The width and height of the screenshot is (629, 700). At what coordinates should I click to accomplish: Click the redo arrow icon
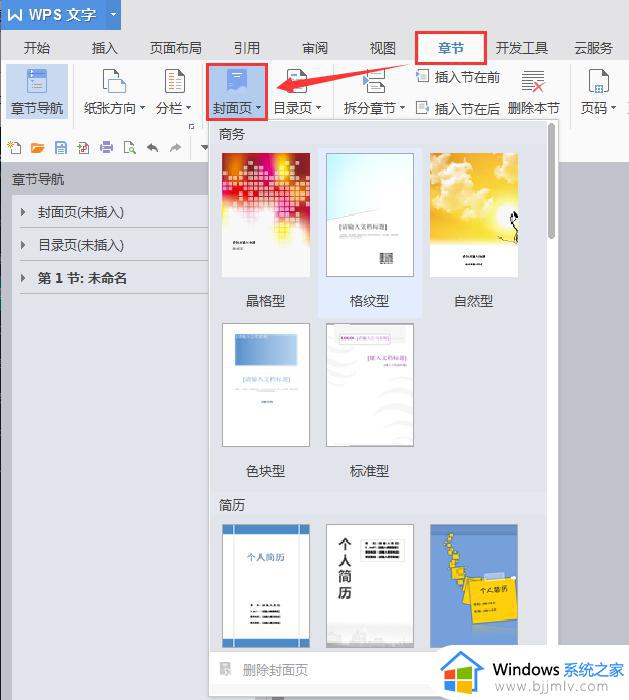(x=175, y=147)
